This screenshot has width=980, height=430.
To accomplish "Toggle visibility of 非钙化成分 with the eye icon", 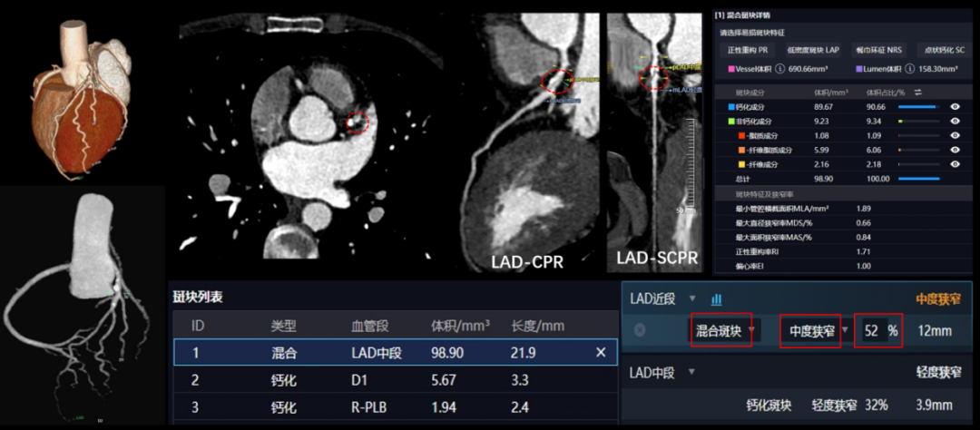I will 955,122.
